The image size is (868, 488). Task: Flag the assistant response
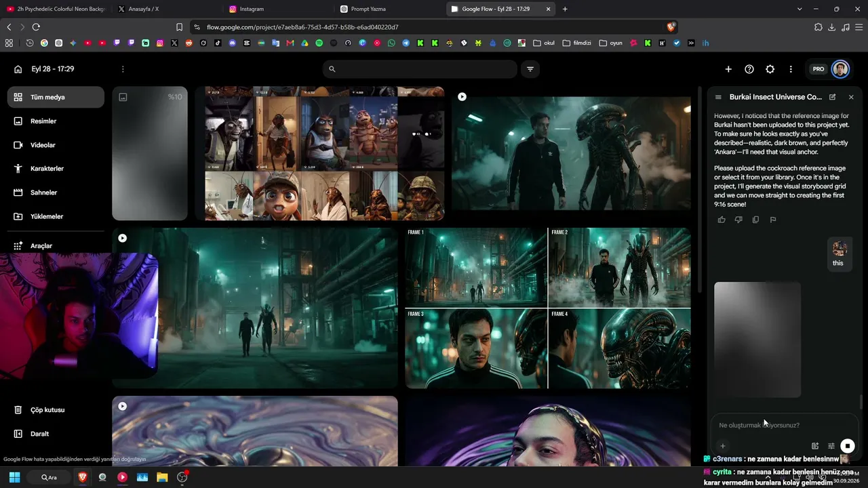773,220
